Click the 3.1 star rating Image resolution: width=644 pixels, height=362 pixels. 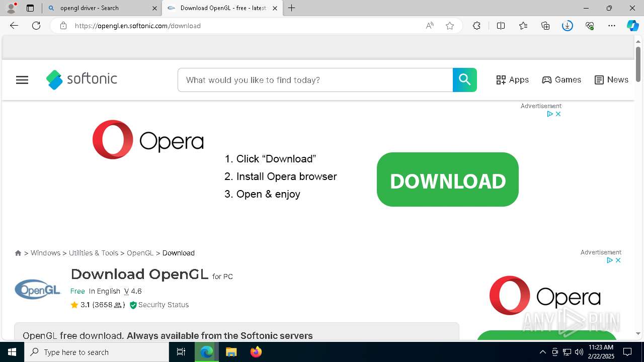(x=80, y=305)
